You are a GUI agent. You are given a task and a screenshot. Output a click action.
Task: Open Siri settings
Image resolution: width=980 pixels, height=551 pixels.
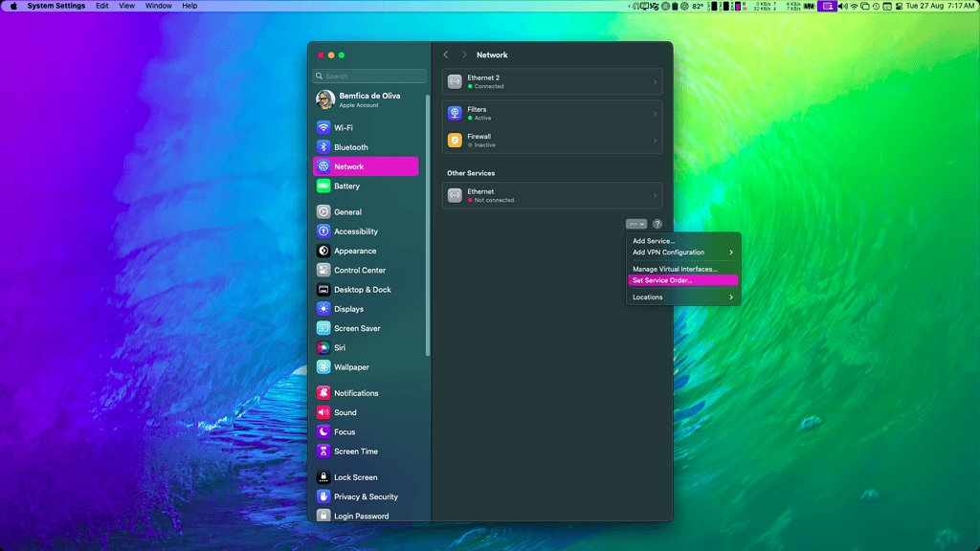[x=339, y=348]
